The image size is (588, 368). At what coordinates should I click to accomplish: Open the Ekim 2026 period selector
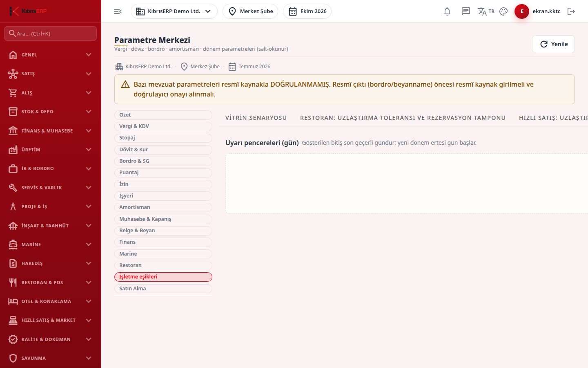point(307,11)
